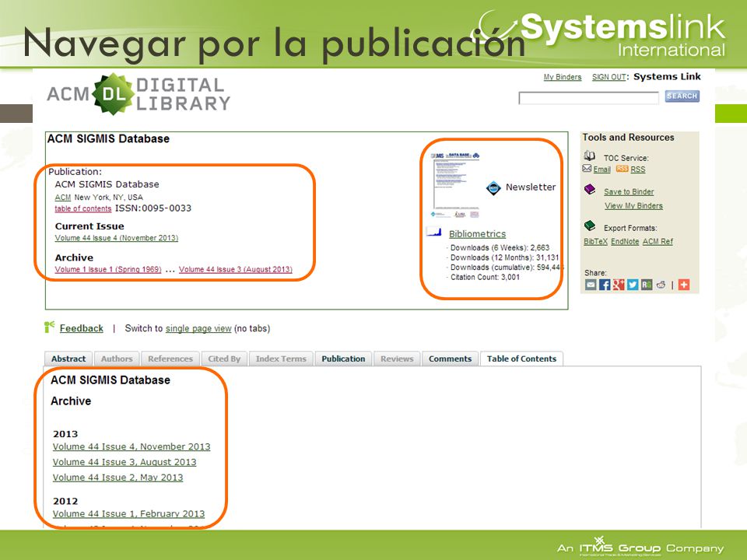747x560 pixels.
Task: Open ACM publisher link
Action: pos(63,197)
